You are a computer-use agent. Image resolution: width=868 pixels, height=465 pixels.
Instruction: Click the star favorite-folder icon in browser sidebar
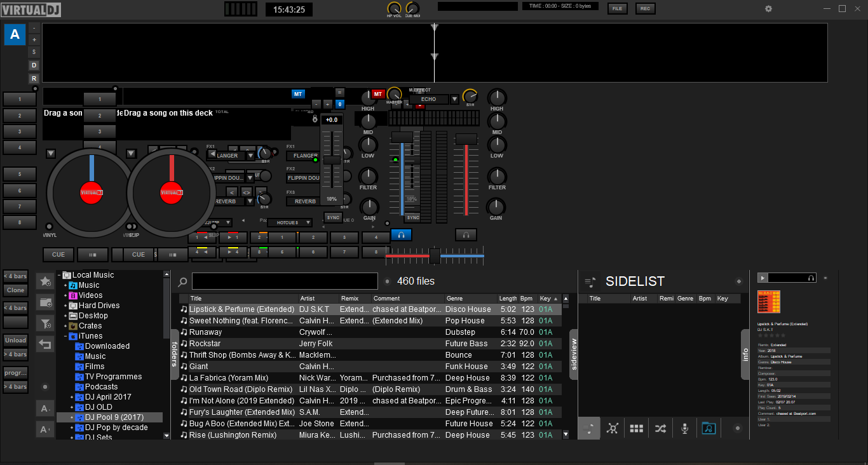[45, 281]
